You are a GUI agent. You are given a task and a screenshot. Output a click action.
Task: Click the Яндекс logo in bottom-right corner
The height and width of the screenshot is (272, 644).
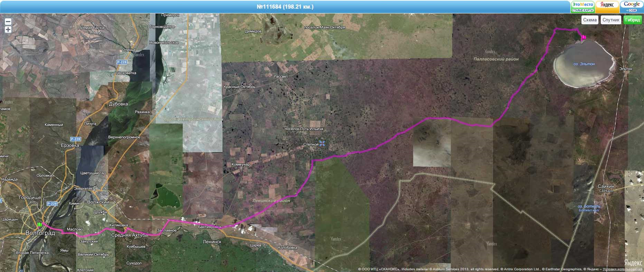coord(633,262)
